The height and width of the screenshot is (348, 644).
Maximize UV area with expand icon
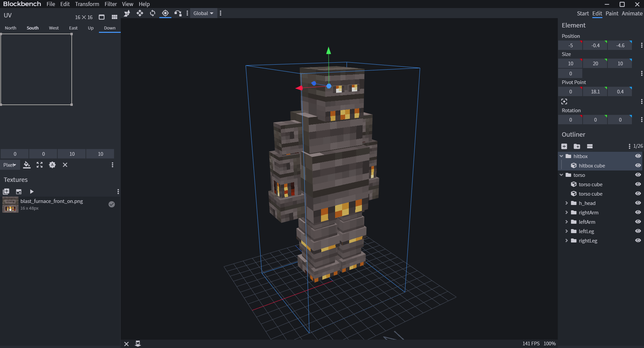pos(40,165)
